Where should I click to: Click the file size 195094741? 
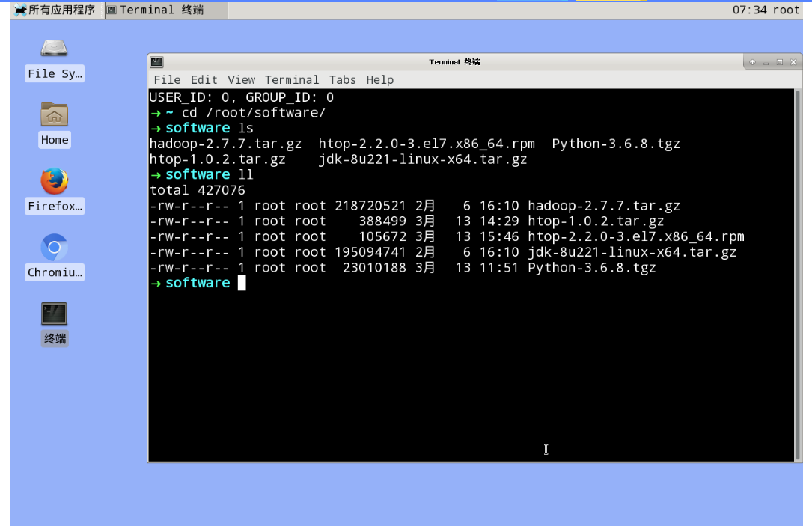point(370,253)
